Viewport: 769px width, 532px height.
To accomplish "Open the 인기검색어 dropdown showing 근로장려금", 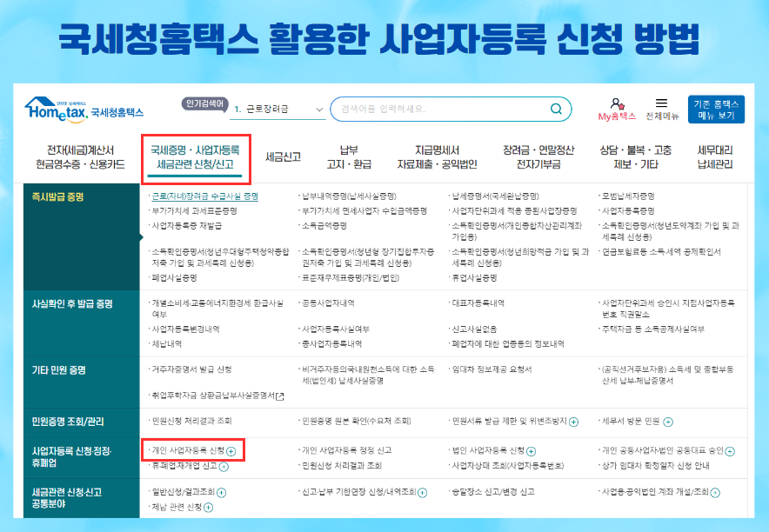I will 279,109.
